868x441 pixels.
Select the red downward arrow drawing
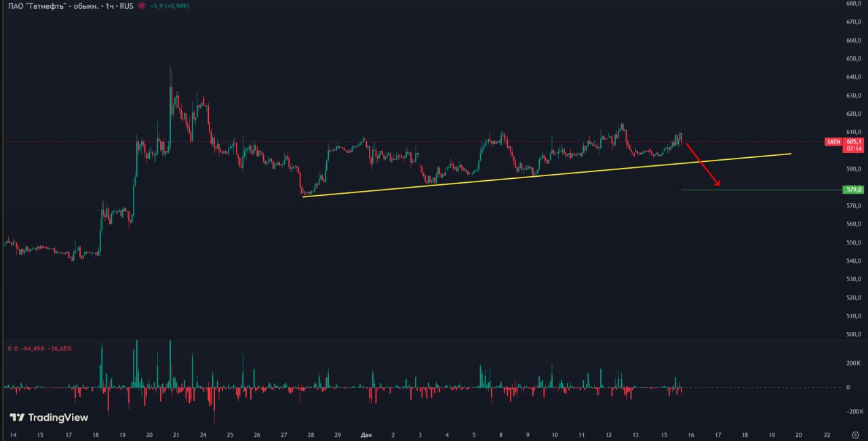coord(703,165)
